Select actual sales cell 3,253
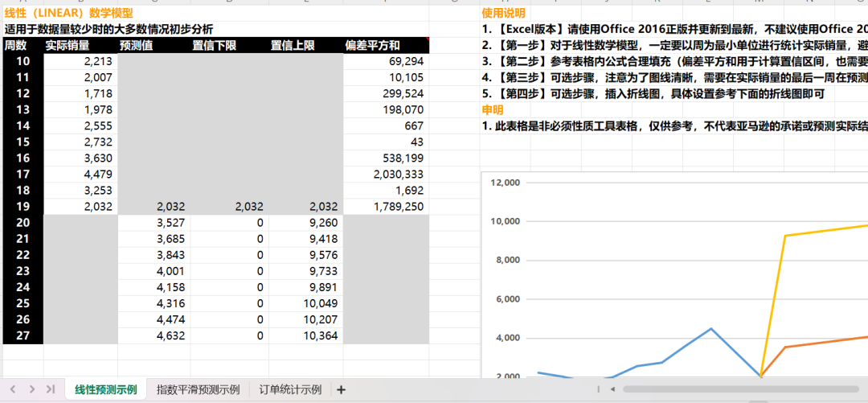The height and width of the screenshot is (403, 868). (x=81, y=191)
